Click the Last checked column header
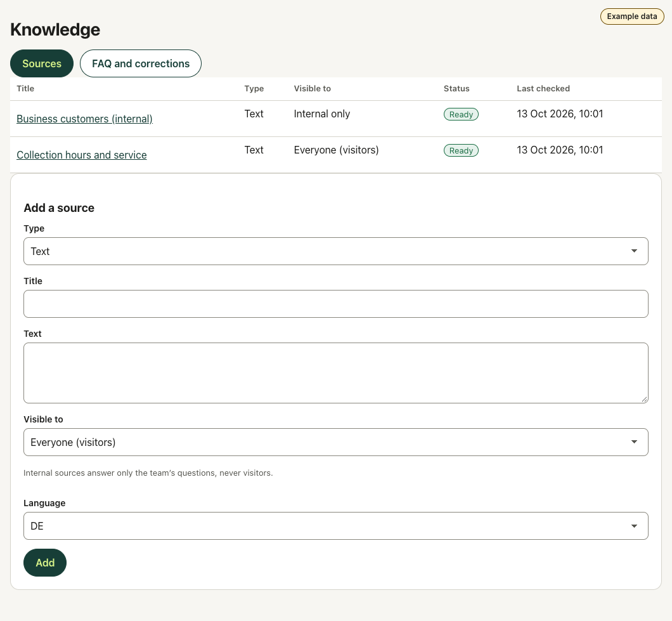This screenshot has height=621, width=672. [x=543, y=88]
